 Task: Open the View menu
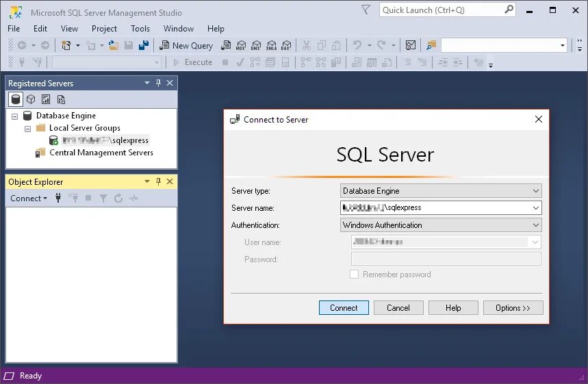[69, 29]
